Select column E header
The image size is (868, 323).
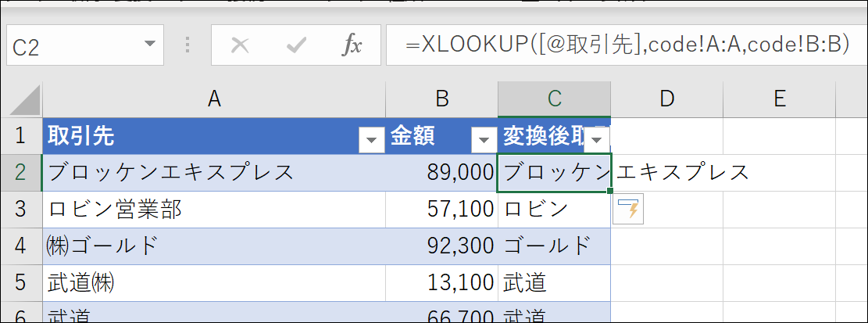tap(780, 99)
